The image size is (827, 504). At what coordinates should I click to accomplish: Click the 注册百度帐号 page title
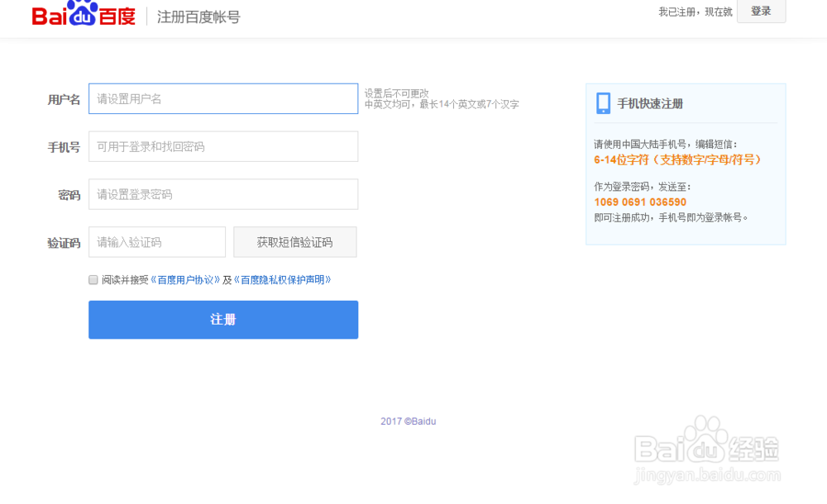click(198, 17)
